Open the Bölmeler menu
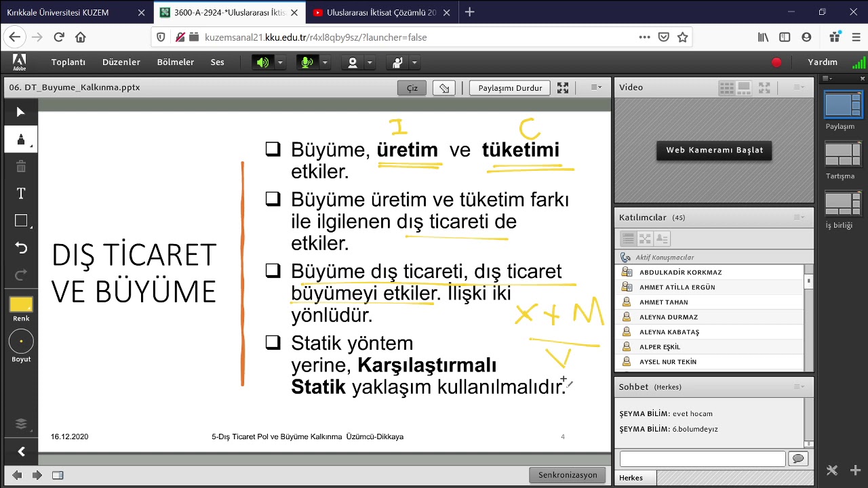The height and width of the screenshot is (488, 868). tap(176, 62)
